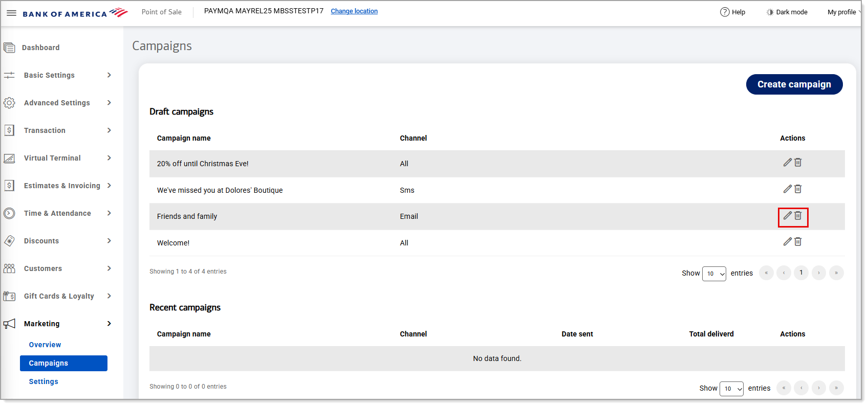Screen dimensions: 868x406
Task: Edit the '20% off until Christmas Eve!' campaign
Action: 787,163
